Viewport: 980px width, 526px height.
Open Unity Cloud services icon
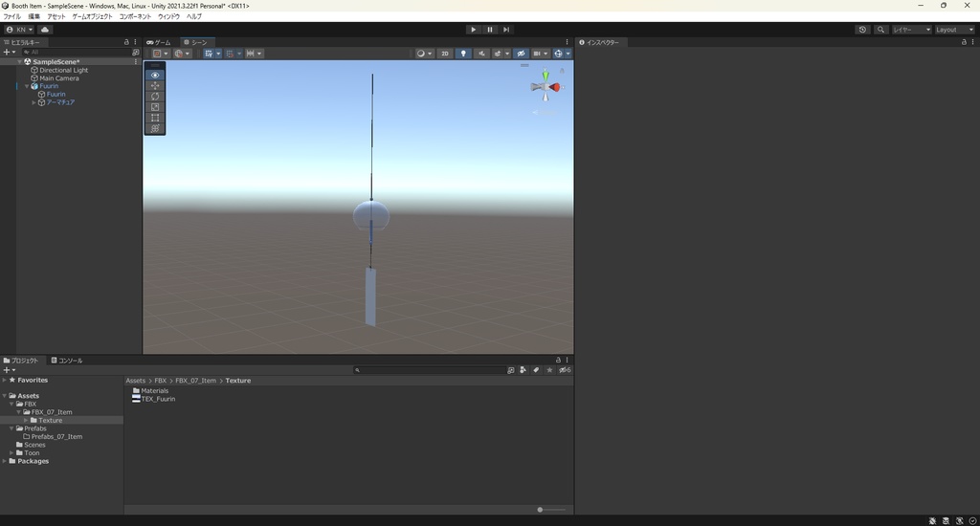point(45,30)
